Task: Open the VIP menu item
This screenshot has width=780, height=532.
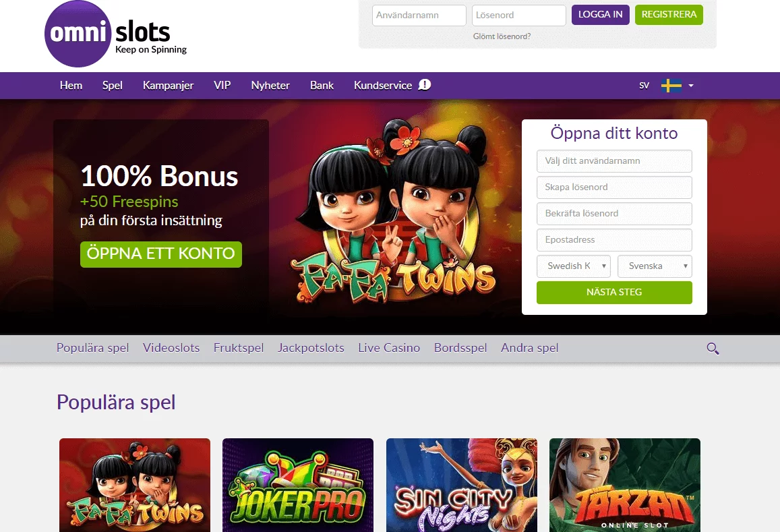Action: click(222, 86)
